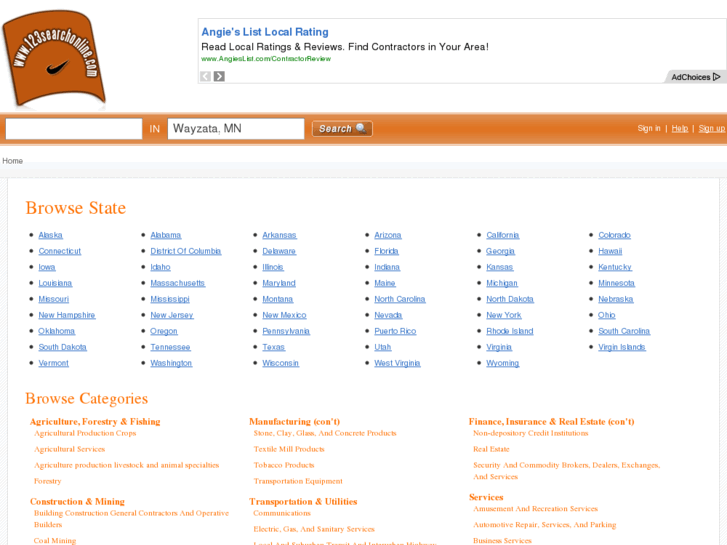
Task: Open Kentucky link
Action: tap(615, 267)
